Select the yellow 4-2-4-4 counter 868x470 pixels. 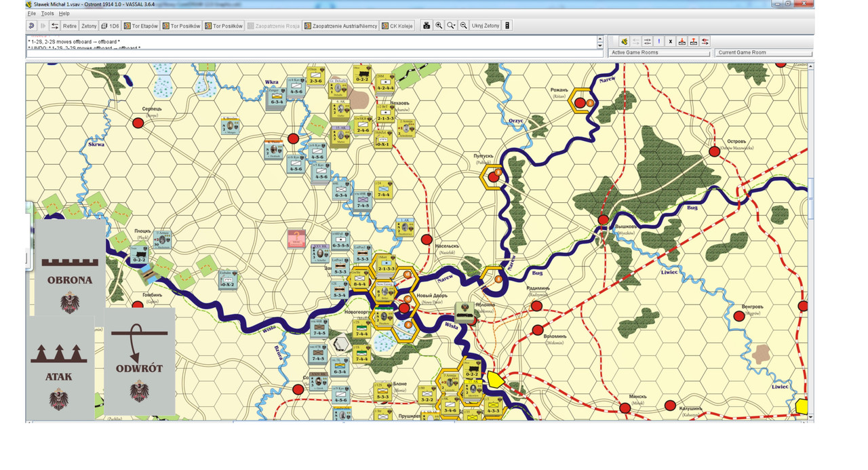[385, 85]
